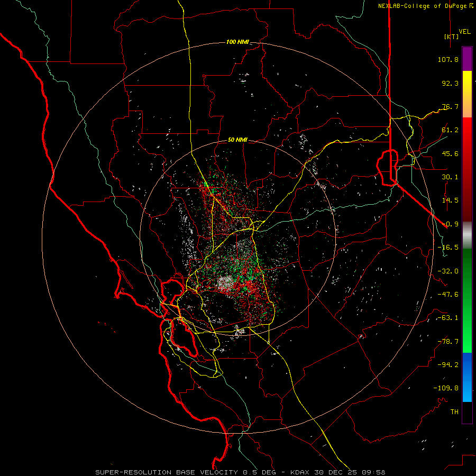Click the 0.5 DEG elevation text
The width and height of the screenshot is (476, 476).
(x=259, y=472)
